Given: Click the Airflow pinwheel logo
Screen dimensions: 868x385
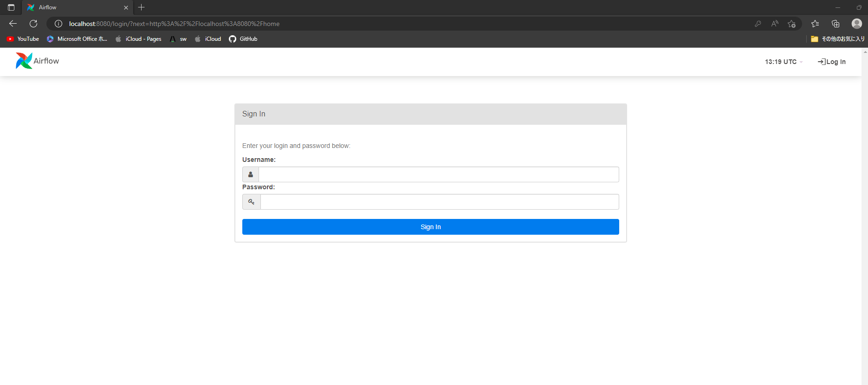Looking at the screenshot, I should click(24, 61).
